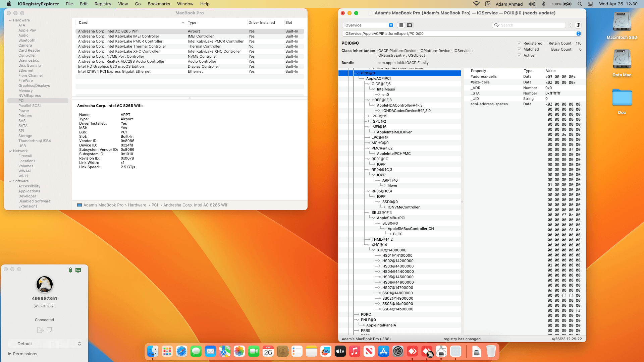Screen dimensions: 644x362
Task: Open Maps from the Dock
Action: pos(225,351)
